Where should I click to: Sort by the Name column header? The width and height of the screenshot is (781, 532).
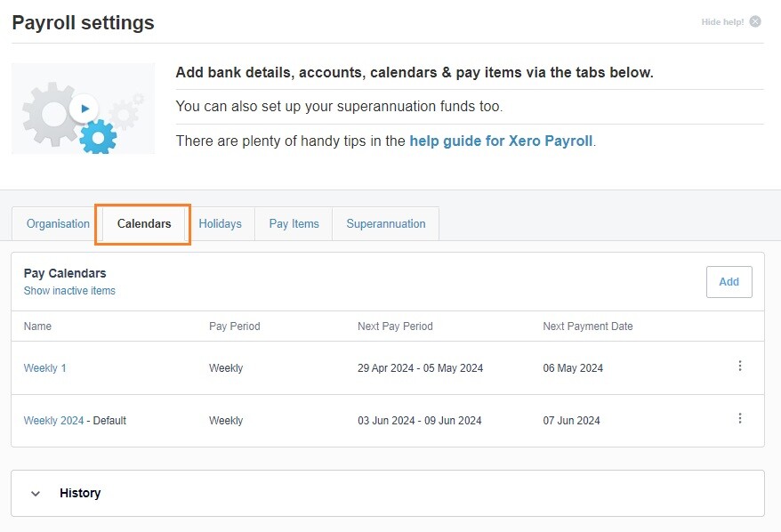point(37,326)
